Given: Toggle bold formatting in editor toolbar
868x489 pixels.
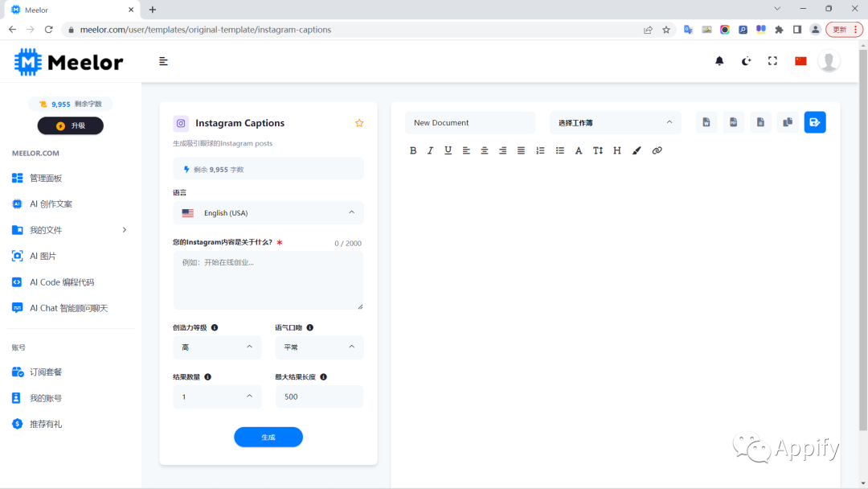Looking at the screenshot, I should (413, 150).
